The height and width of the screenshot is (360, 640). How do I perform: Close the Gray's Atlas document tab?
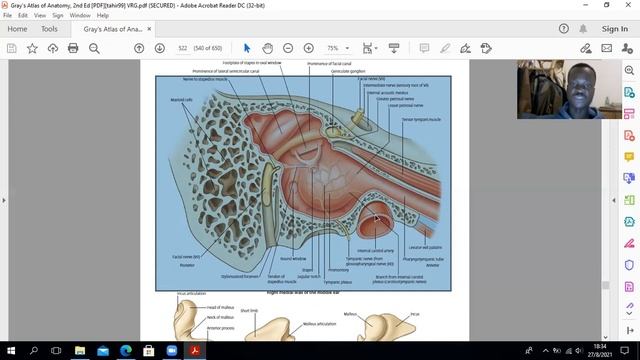point(149,29)
